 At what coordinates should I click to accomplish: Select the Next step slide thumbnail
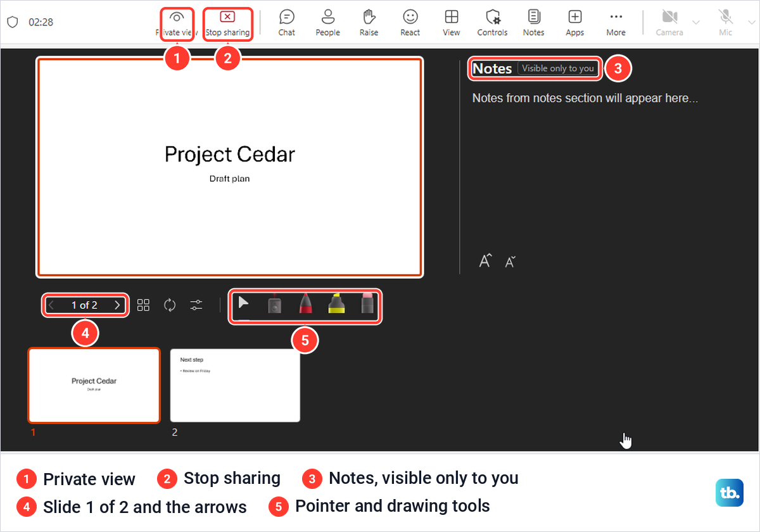click(x=235, y=385)
